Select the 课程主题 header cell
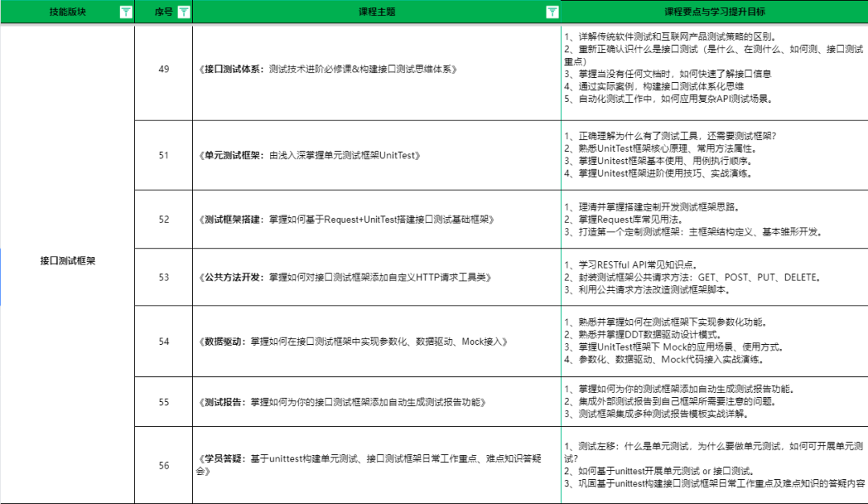 click(x=377, y=12)
